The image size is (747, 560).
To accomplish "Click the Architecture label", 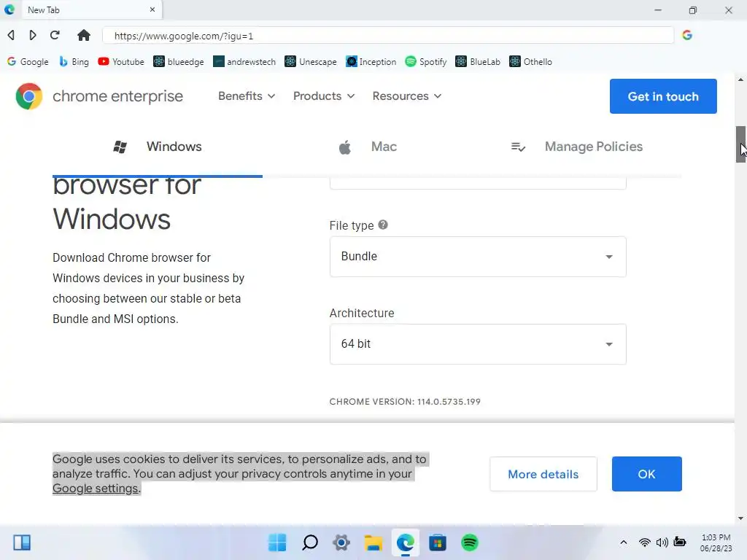I will pyautogui.click(x=362, y=314).
